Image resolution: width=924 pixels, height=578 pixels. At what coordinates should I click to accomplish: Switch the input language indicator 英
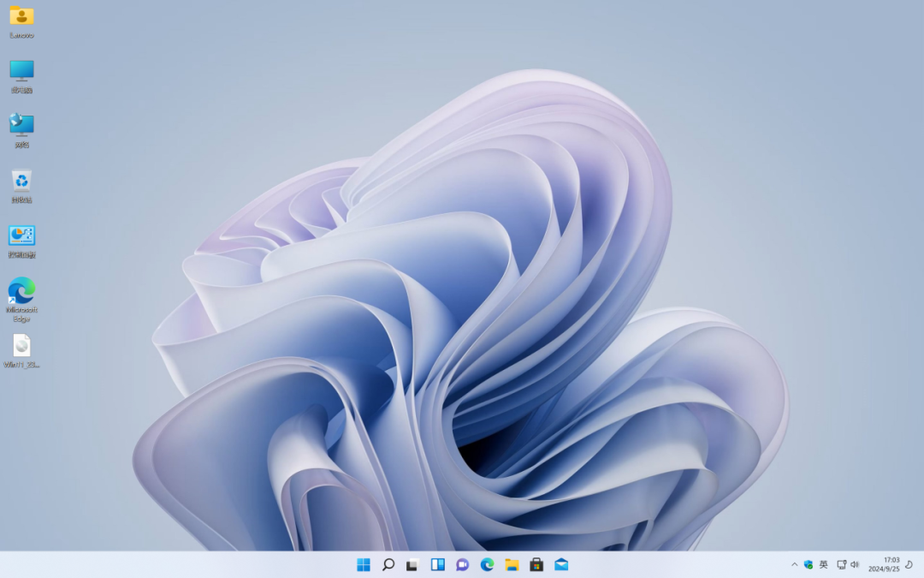(824, 565)
